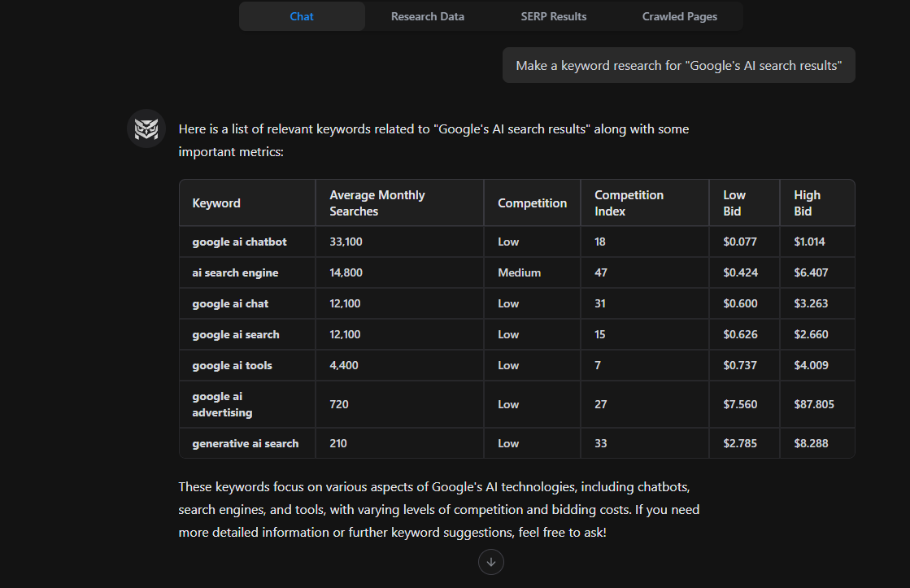Screen dimensions: 910x588
Task: Select the 'google ai advertising' keyword
Action: point(221,404)
